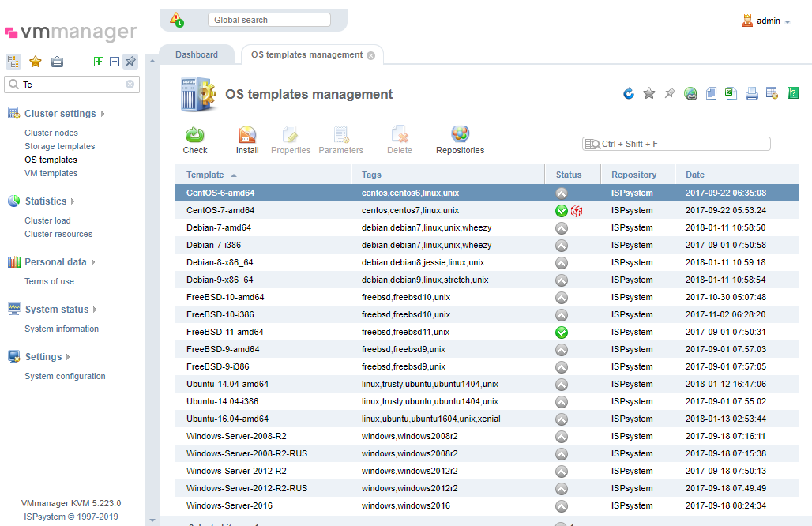812x526 pixels.
Task: Clear the sidebar search field
Action: tap(130, 84)
